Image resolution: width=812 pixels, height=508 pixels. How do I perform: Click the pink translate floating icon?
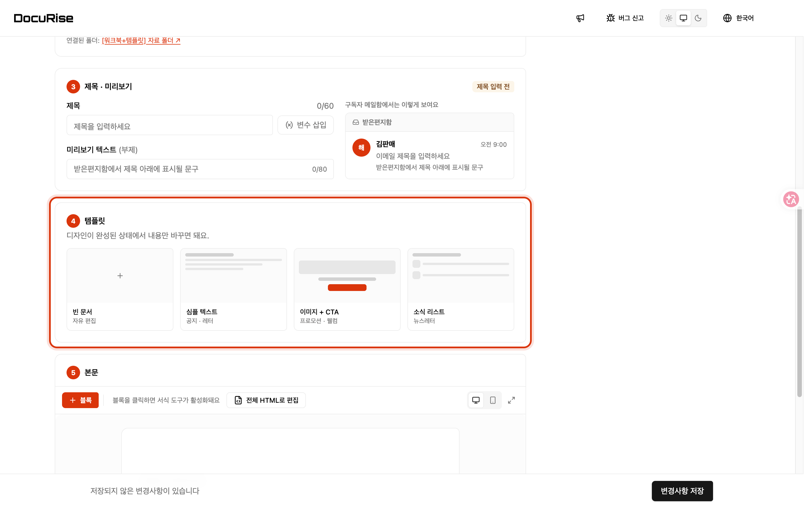pos(791,199)
